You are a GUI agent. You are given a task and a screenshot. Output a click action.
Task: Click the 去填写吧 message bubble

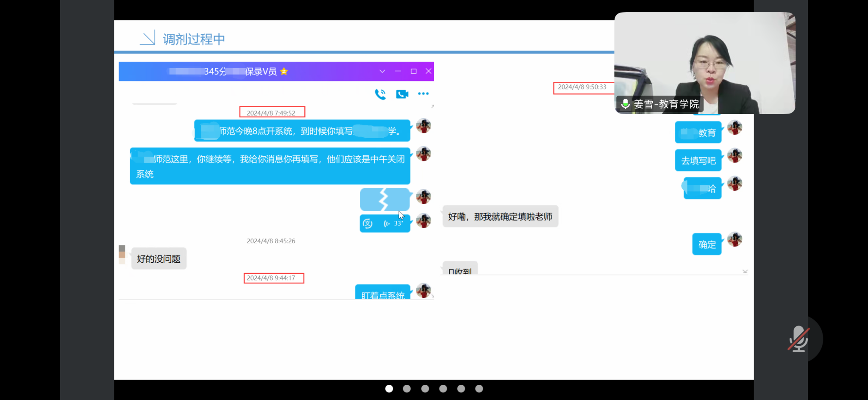click(x=698, y=161)
